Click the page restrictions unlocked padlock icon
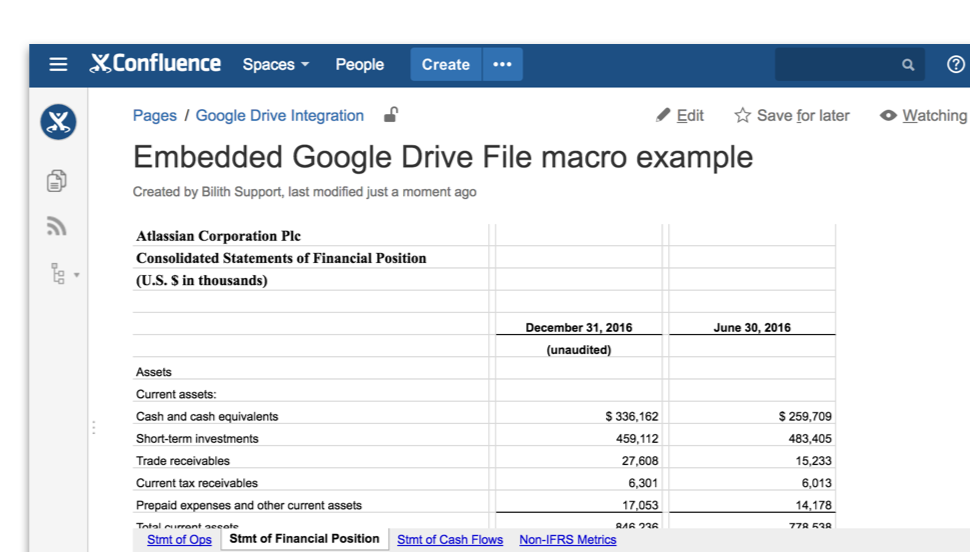 391,115
